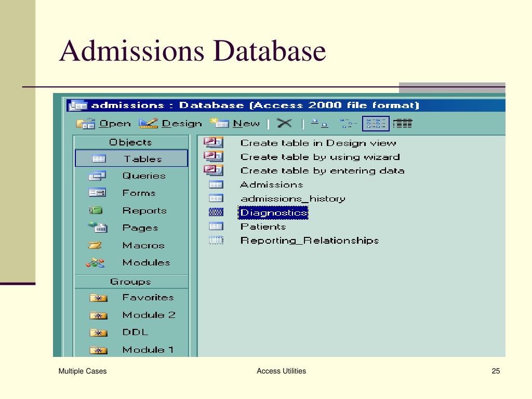The width and height of the screenshot is (532, 399).
Task: Select Macros in Objects pane
Action: coord(131,245)
